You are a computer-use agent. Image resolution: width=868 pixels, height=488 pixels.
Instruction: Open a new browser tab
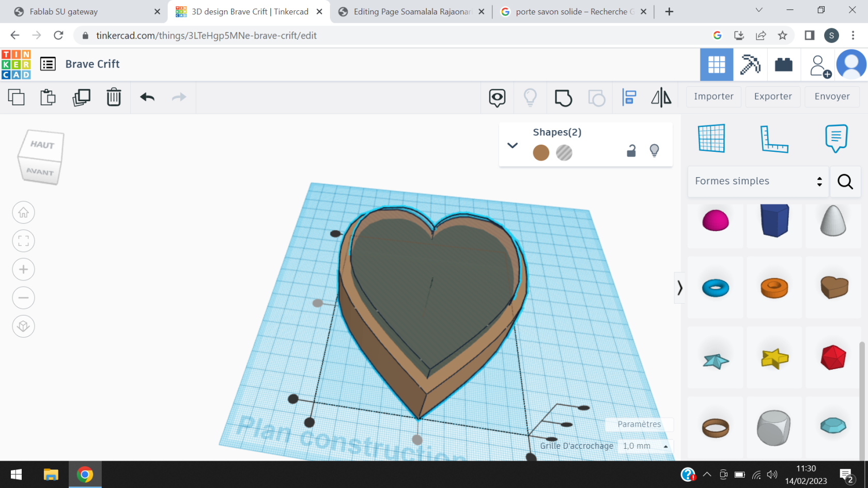click(x=669, y=11)
